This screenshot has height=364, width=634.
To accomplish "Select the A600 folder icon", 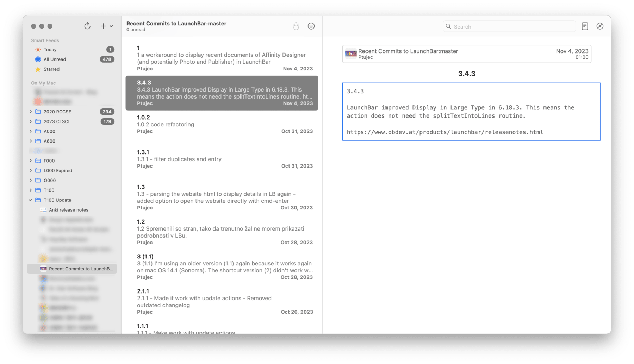I will tap(38, 141).
